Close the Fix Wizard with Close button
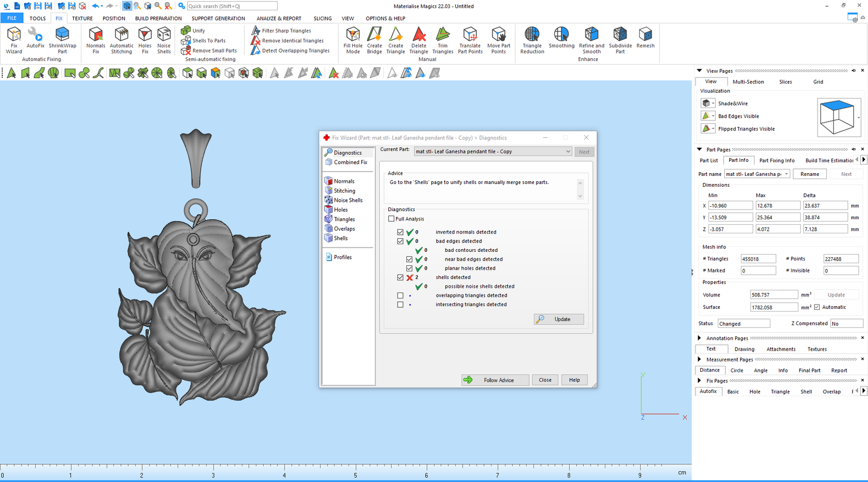868x482 pixels. (x=545, y=380)
